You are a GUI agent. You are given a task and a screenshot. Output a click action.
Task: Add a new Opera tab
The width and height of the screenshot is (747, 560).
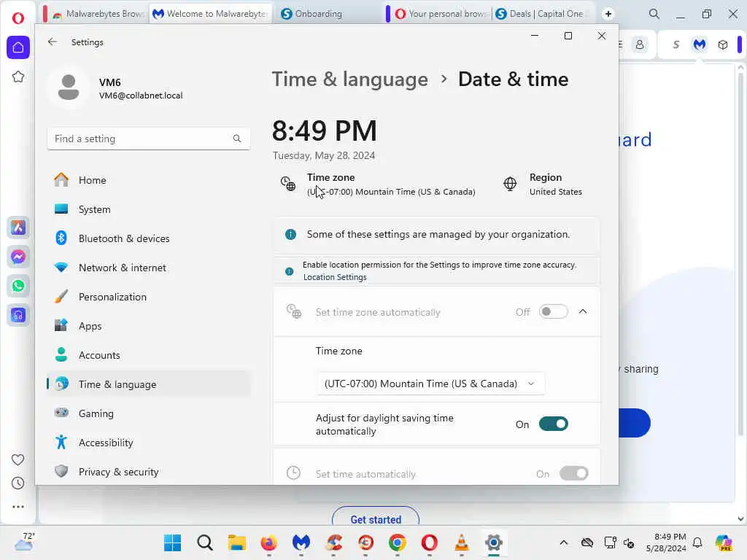(x=608, y=14)
